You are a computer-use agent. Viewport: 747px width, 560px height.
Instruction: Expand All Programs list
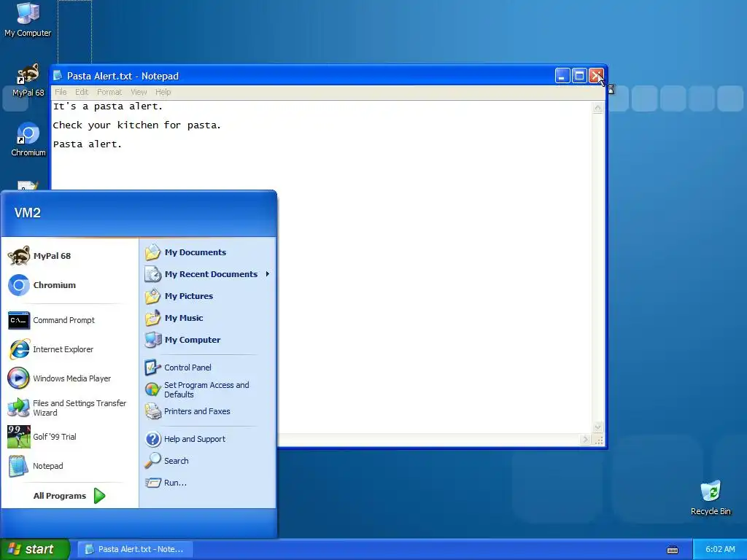(69, 496)
